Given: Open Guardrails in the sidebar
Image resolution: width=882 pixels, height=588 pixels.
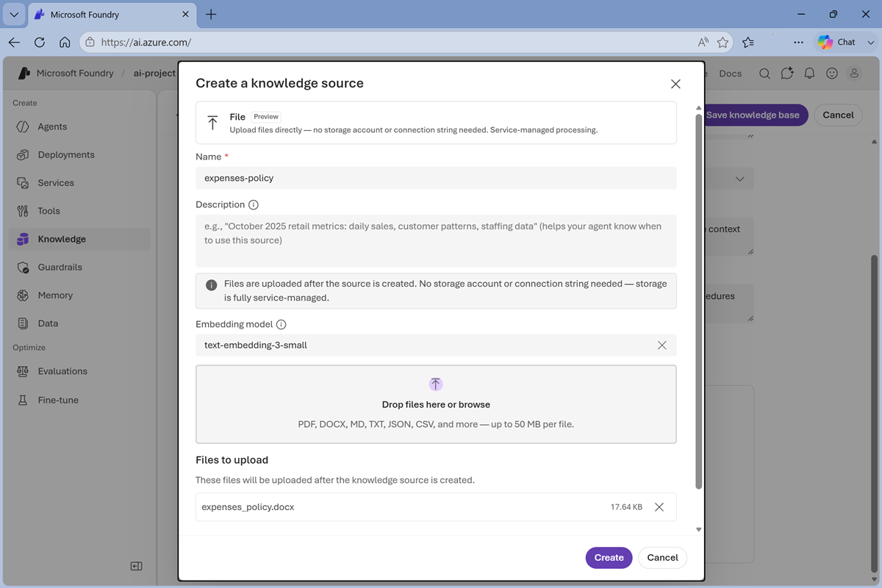Looking at the screenshot, I should pyautogui.click(x=79, y=267).
